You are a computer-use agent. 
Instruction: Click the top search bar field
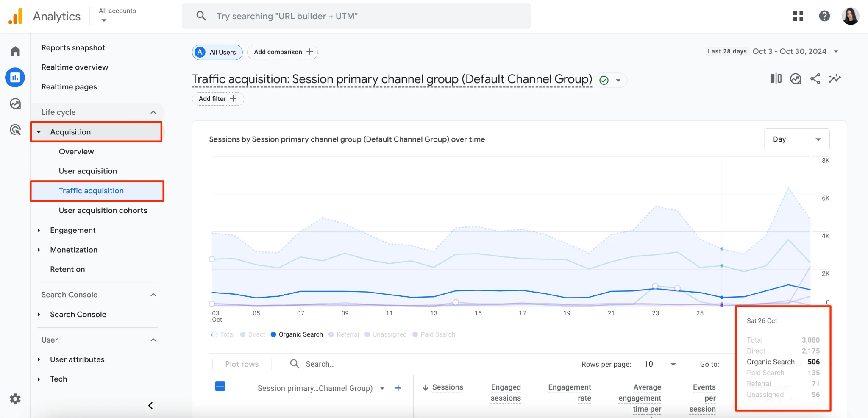(x=356, y=16)
